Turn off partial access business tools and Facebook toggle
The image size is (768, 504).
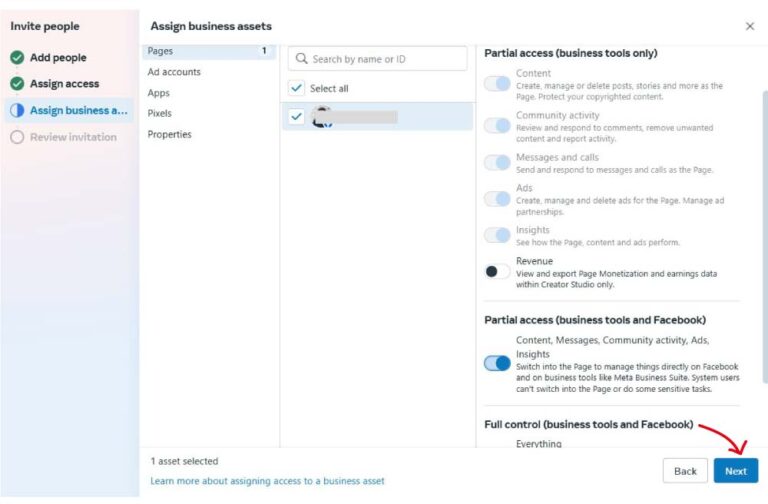497,363
